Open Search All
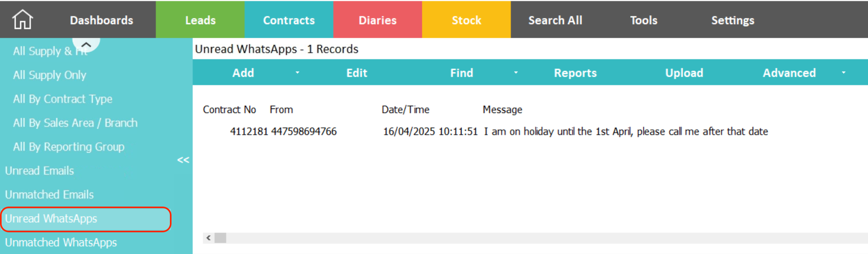 (x=555, y=20)
